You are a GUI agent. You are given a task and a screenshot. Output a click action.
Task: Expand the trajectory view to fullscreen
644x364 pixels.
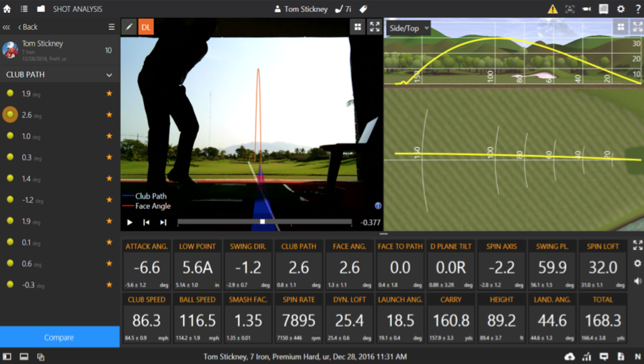(638, 27)
